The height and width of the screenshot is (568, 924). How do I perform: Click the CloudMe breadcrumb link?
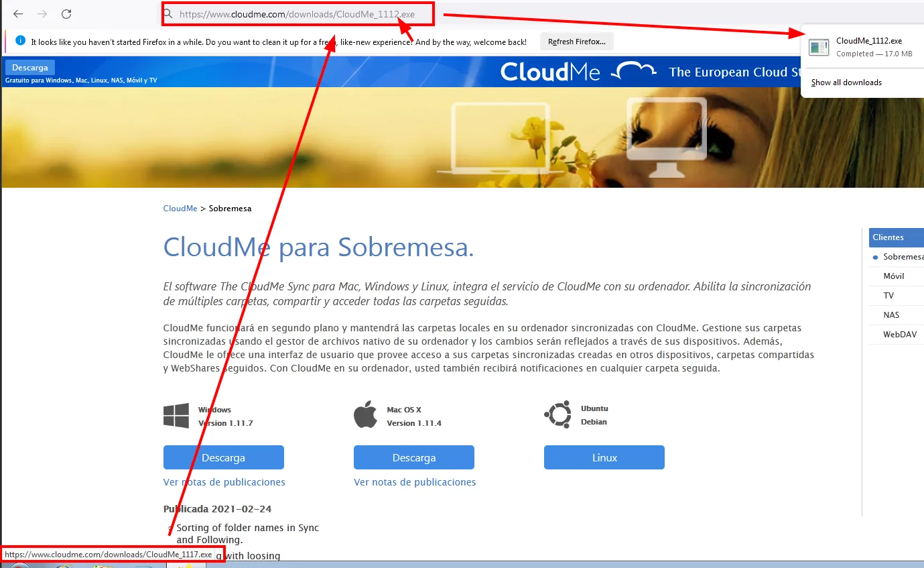(180, 209)
